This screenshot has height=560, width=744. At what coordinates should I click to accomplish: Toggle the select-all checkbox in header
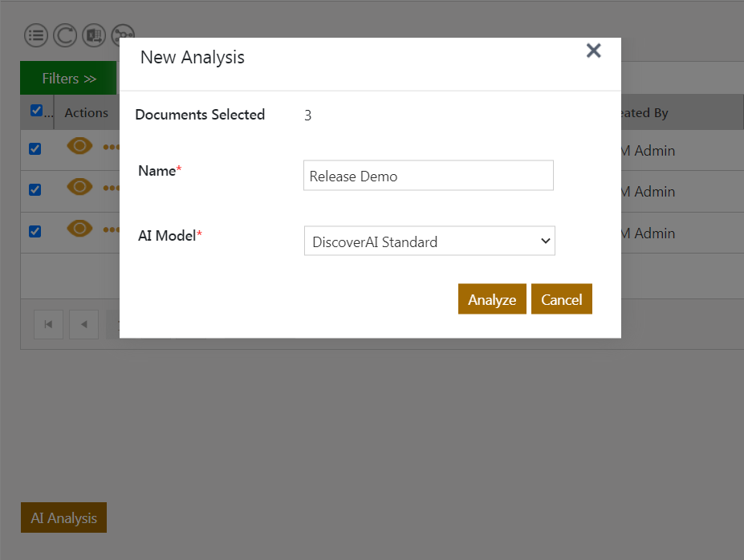[x=36, y=111]
